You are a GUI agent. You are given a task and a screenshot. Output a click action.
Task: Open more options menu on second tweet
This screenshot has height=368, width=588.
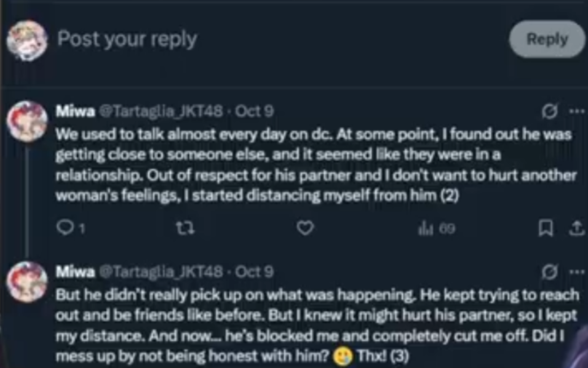(576, 272)
